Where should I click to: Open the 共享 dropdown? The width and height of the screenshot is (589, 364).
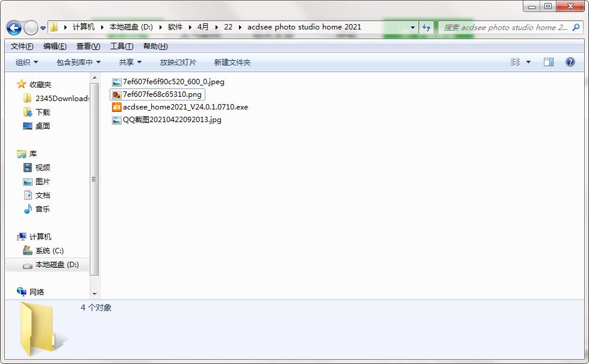point(130,63)
